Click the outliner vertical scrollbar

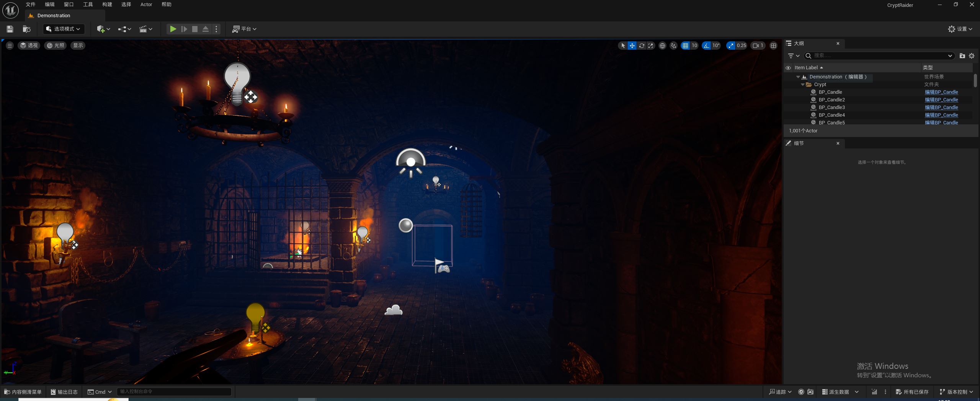pyautogui.click(x=975, y=81)
